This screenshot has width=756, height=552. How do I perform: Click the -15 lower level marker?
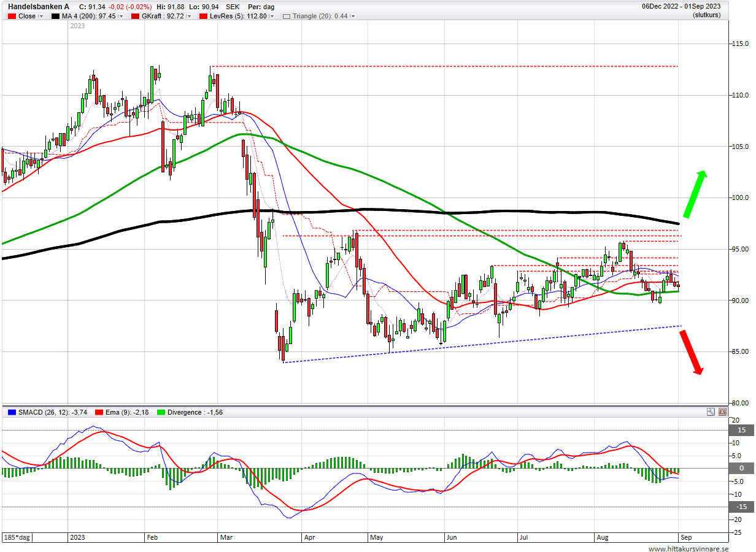pos(741,507)
